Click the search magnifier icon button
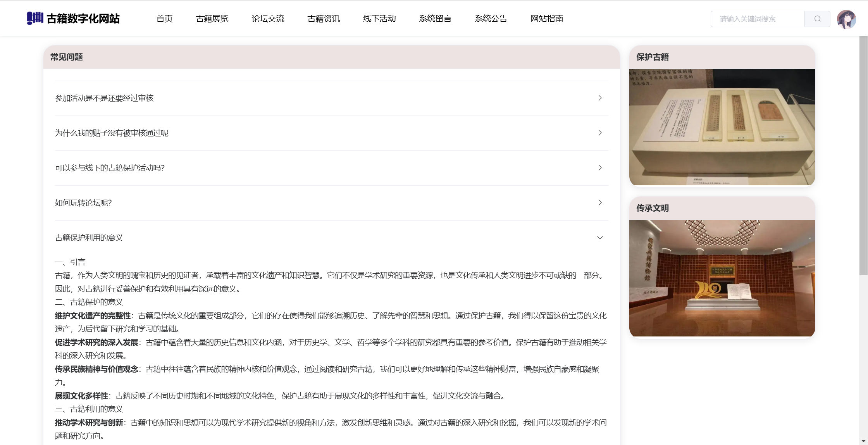 (817, 19)
